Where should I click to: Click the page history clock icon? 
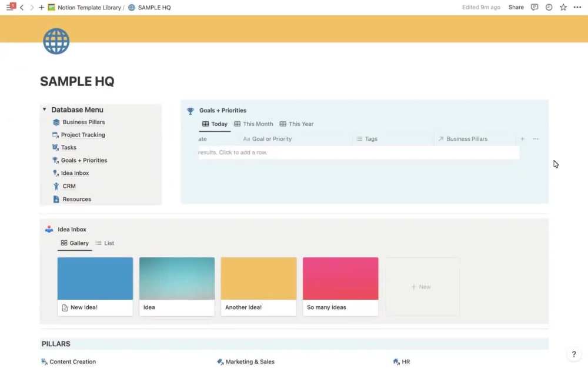547,7
